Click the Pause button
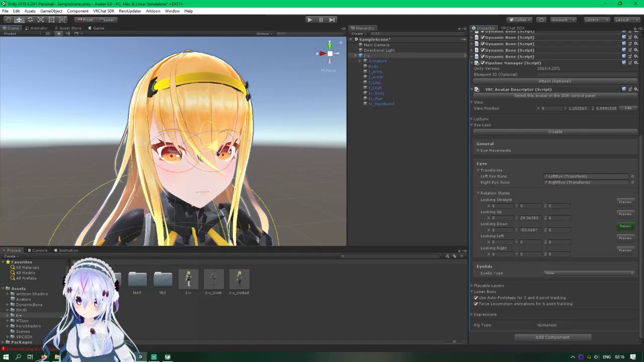Image resolution: width=644 pixels, height=362 pixels. [320, 20]
